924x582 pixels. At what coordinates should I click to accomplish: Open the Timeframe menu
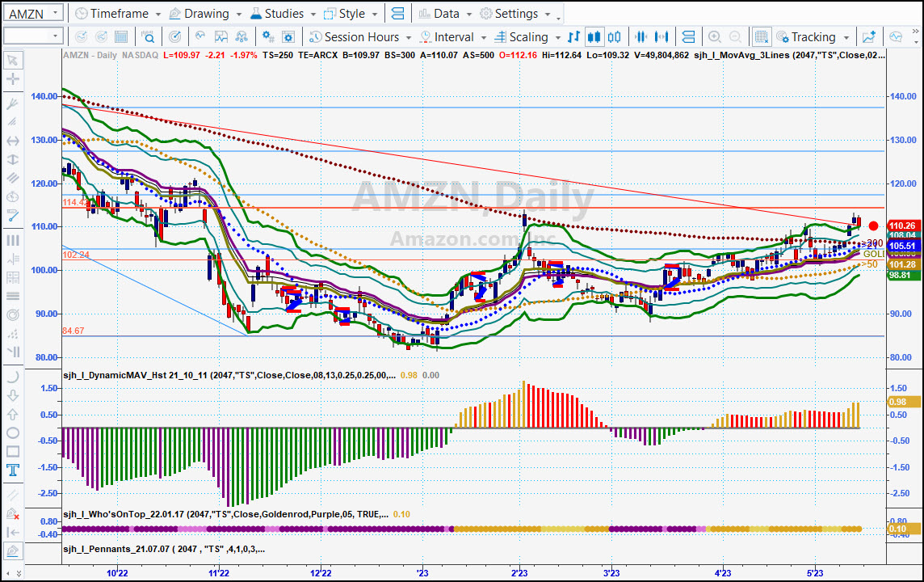click(x=119, y=14)
